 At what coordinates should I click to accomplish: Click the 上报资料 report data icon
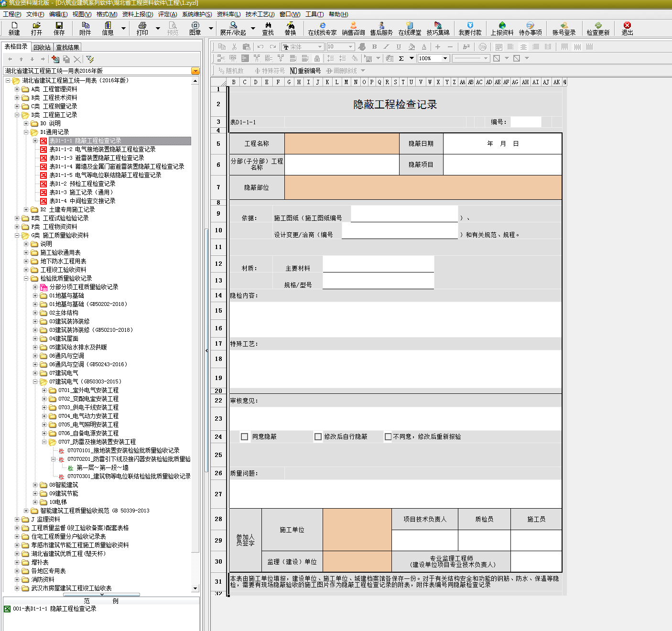click(502, 29)
